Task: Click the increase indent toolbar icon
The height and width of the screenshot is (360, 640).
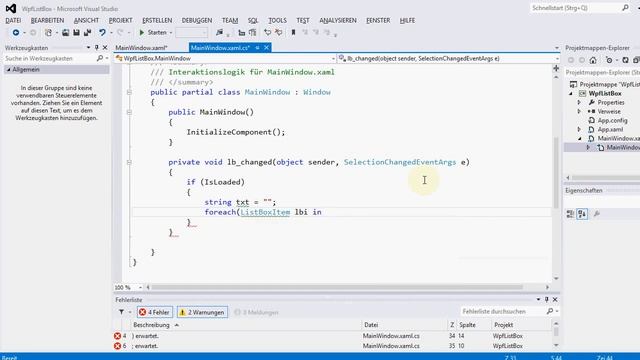Action: point(253,32)
